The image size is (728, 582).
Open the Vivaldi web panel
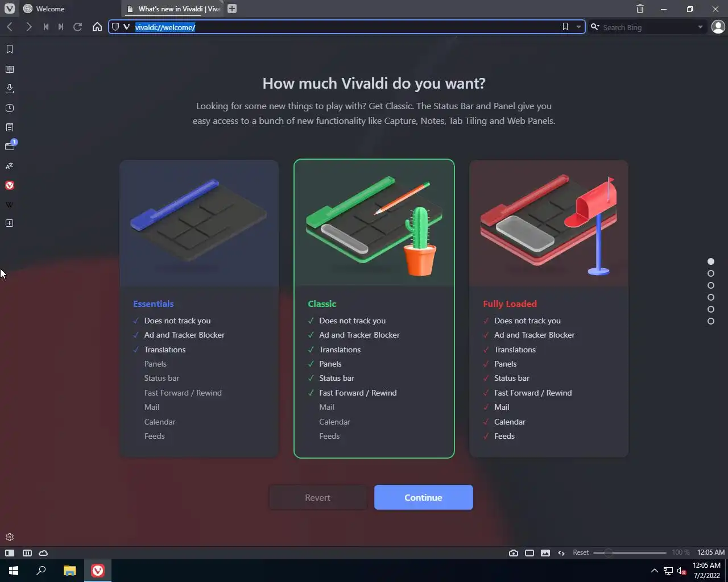point(10,185)
